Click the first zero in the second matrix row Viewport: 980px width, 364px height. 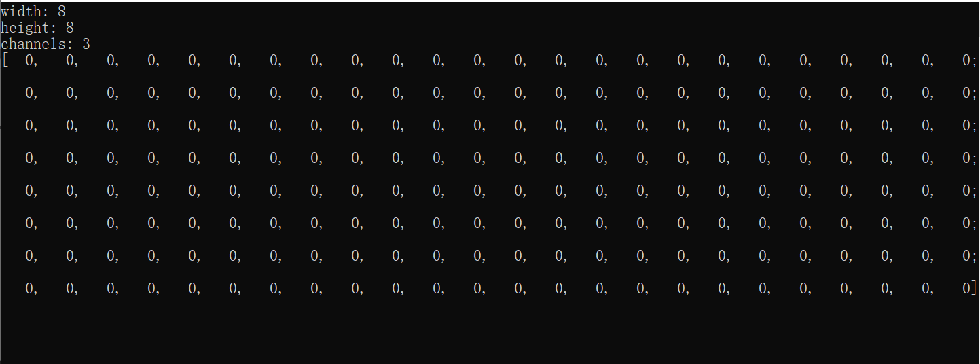pos(29,93)
